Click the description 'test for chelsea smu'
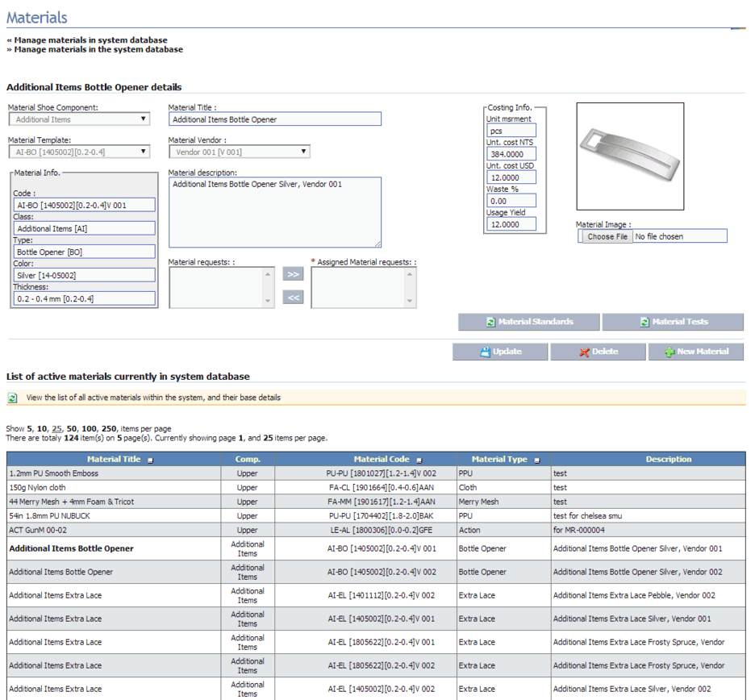755x700 pixels. tap(587, 515)
